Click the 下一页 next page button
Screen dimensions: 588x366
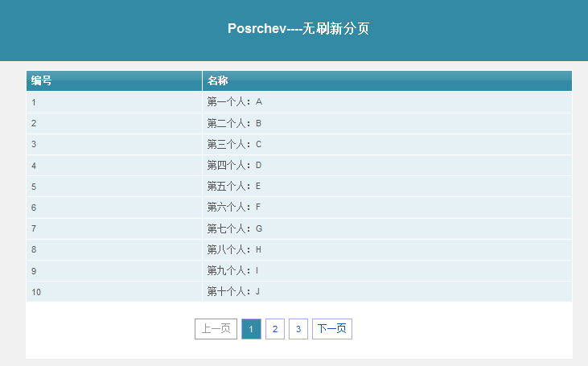(332, 329)
